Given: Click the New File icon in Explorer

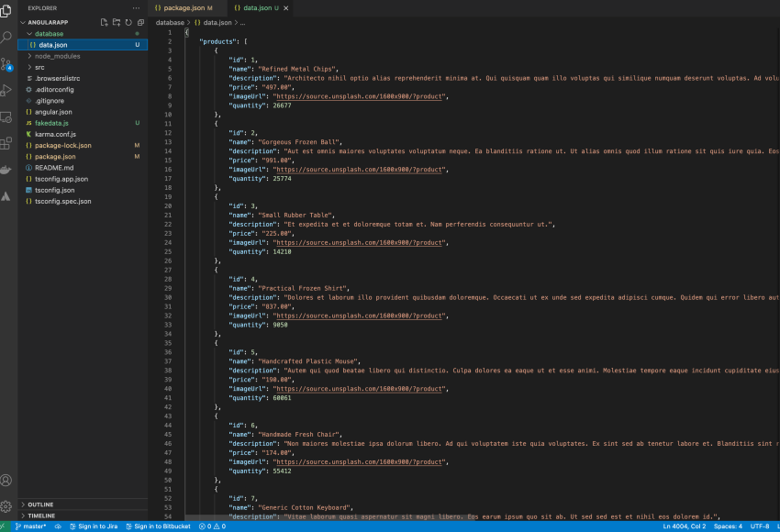Looking at the screenshot, I should 104,23.
